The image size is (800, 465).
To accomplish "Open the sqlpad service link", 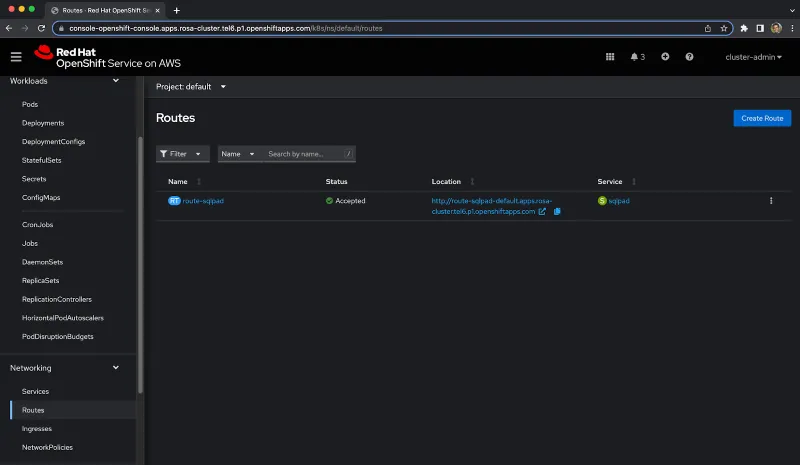I will coord(619,201).
